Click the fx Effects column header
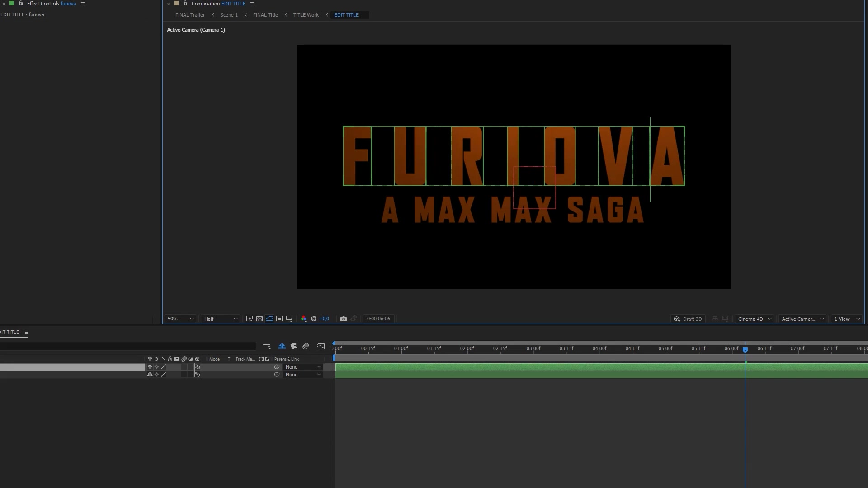This screenshot has width=868, height=488. 170,359
